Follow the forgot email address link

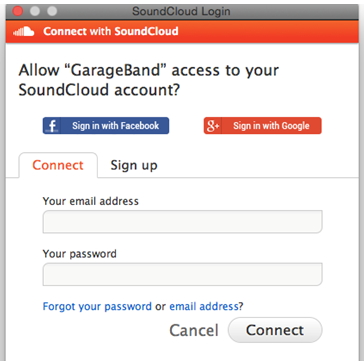pyautogui.click(x=204, y=306)
